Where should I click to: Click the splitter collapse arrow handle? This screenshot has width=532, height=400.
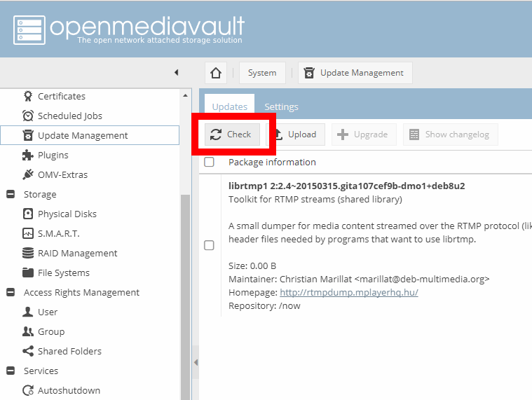[x=196, y=362]
